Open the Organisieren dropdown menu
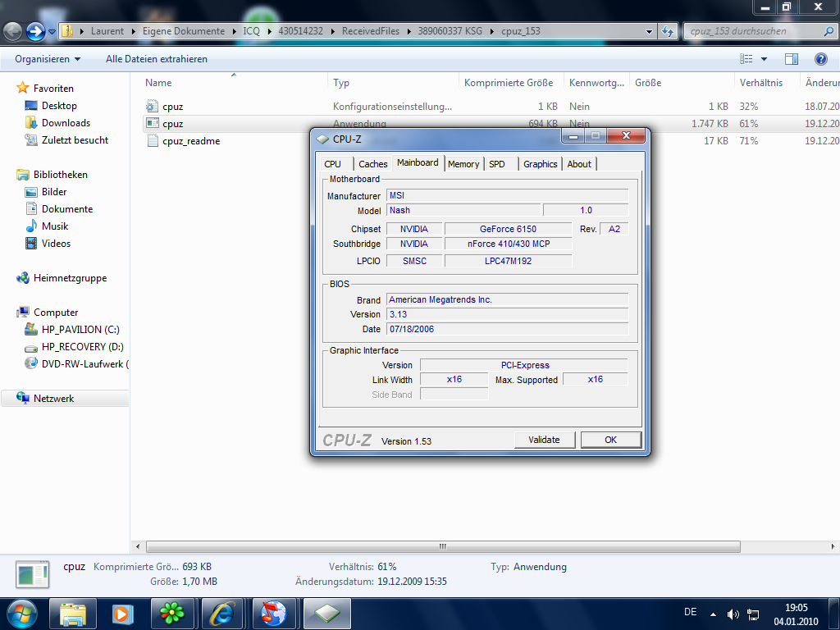 pyautogui.click(x=48, y=59)
